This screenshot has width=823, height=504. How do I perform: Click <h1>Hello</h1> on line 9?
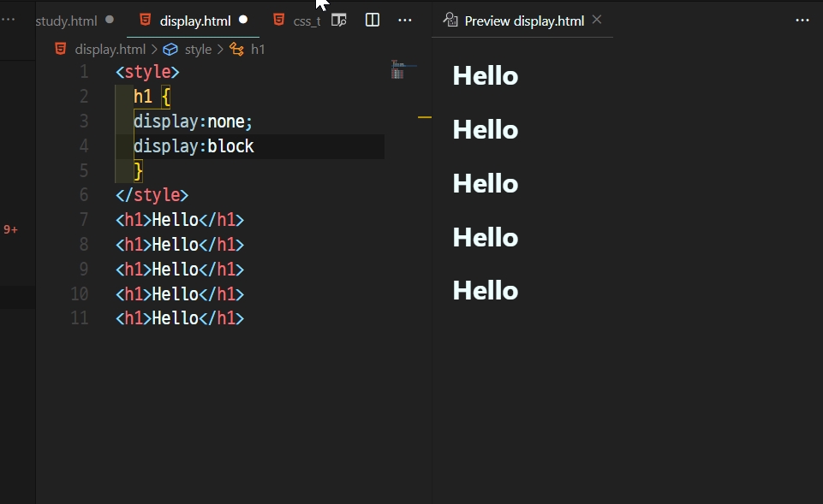click(x=180, y=269)
